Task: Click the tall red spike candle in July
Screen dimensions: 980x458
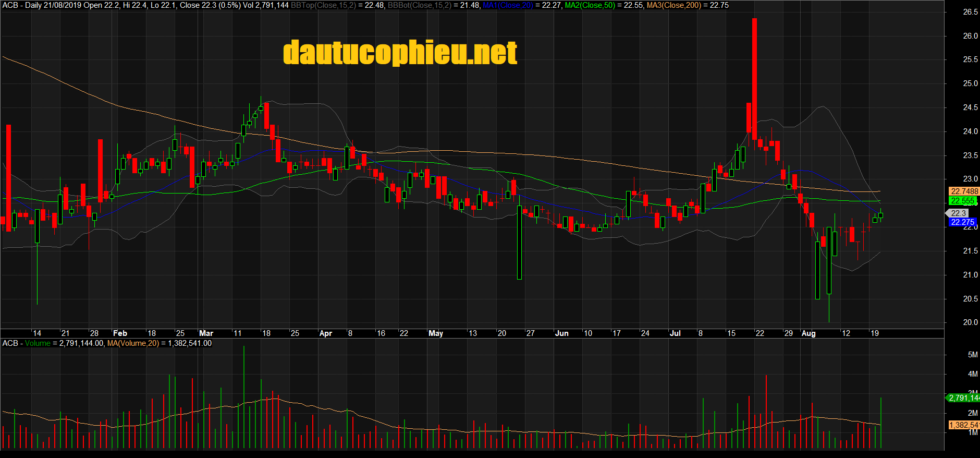Action: point(754,78)
